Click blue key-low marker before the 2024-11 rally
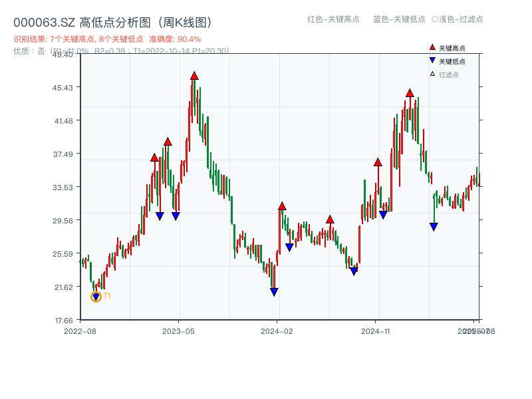Image resolution: width=532 pixels, height=399 pixels. click(354, 271)
